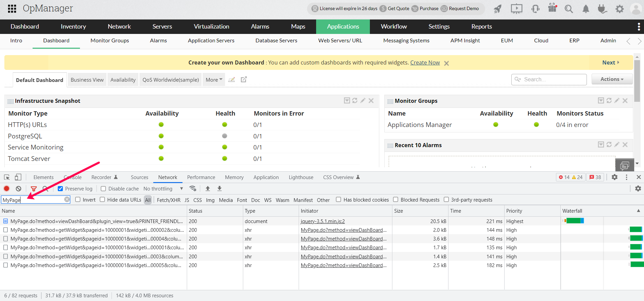Click the OpManager apps grid icon
Image resolution: width=644 pixels, height=301 pixels.
click(x=12, y=9)
